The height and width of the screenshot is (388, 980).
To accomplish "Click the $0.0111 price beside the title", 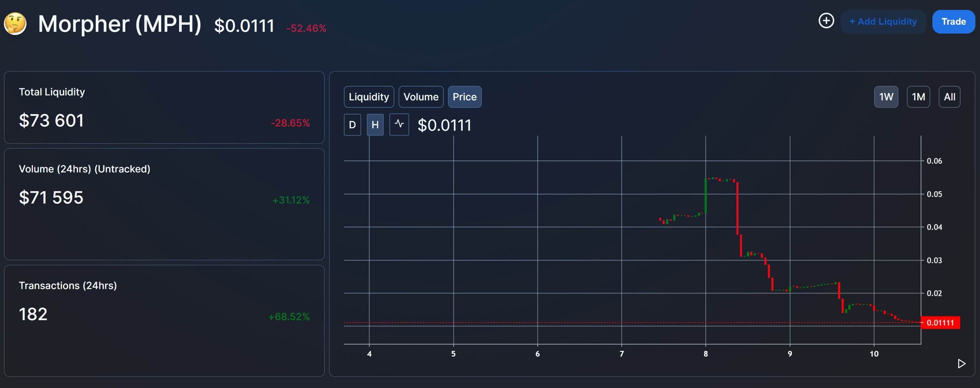I will (244, 26).
